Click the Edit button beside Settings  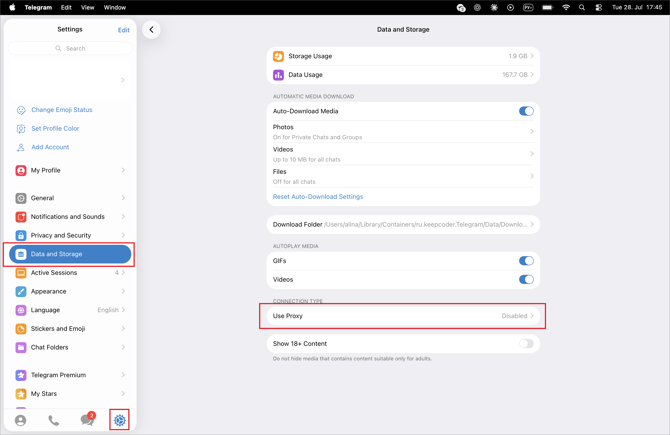(x=123, y=30)
